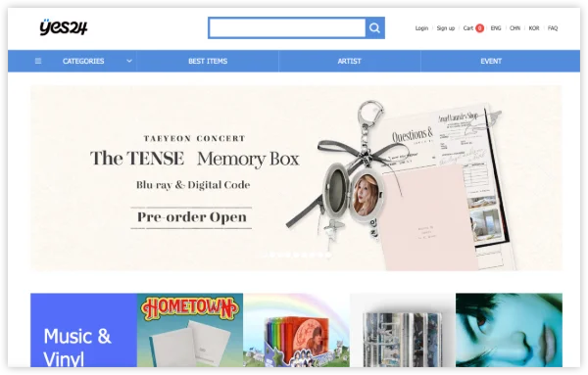Open the HOMETOWN album thumbnail
Screen dimensions: 588x375
[x=190, y=330]
